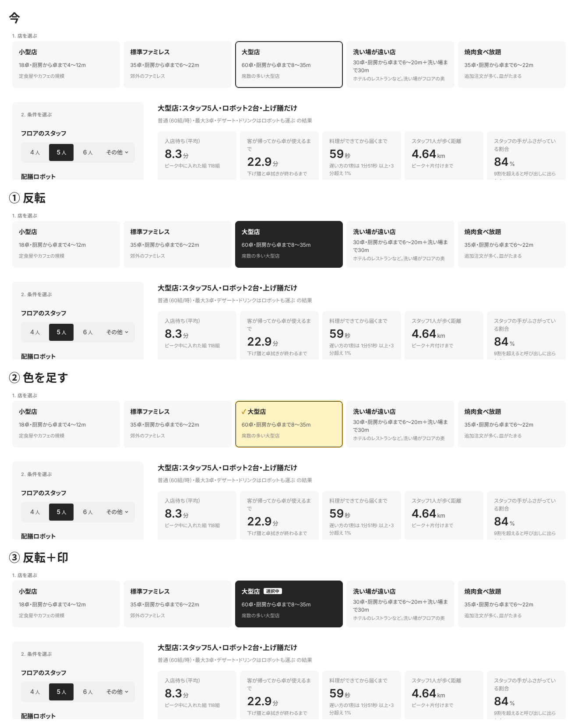Click checkmark icon on yellow 大型店 card
The image size is (578, 728).
click(244, 412)
